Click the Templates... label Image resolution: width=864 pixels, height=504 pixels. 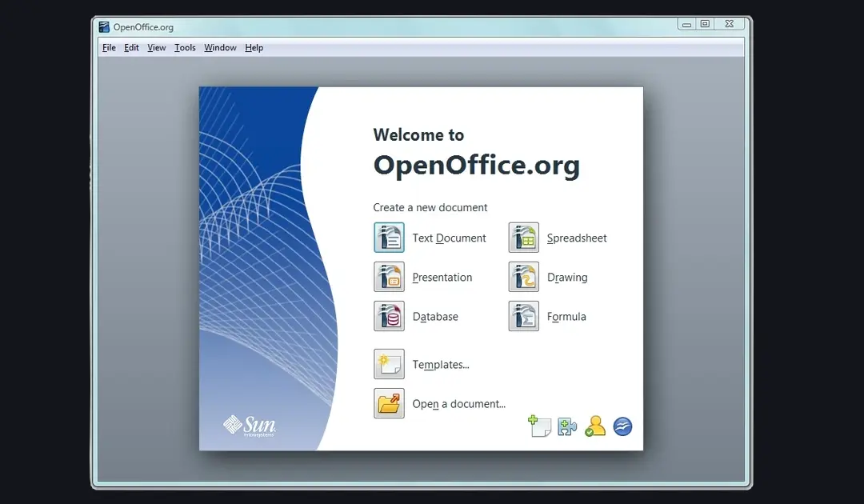[441, 365]
